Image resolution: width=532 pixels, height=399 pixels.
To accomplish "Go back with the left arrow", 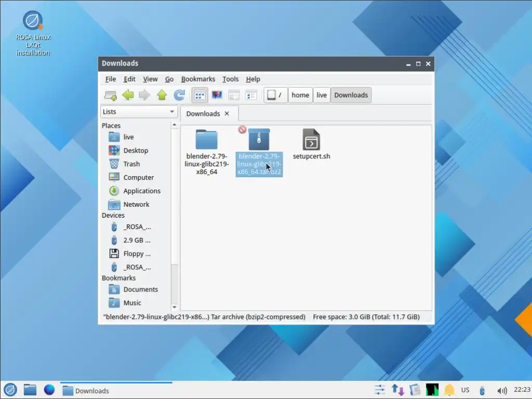I will click(x=128, y=96).
